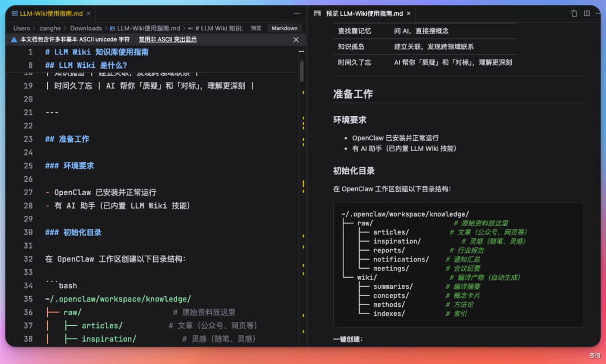Image resolution: width=606 pixels, height=364 pixels.
Task: Click the # LLM Wiki 知识 breadcrumb heading segment
Action: [218, 28]
